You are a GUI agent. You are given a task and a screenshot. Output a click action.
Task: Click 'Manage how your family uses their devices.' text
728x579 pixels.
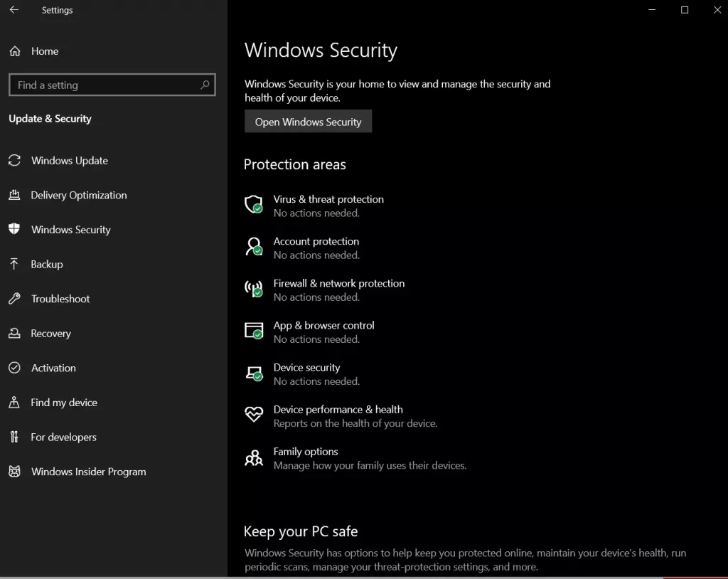[x=370, y=465]
